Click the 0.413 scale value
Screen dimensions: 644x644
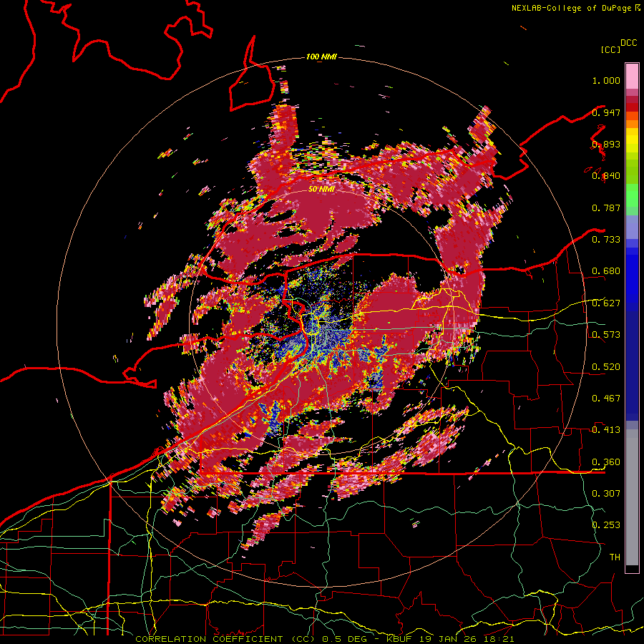click(x=606, y=430)
